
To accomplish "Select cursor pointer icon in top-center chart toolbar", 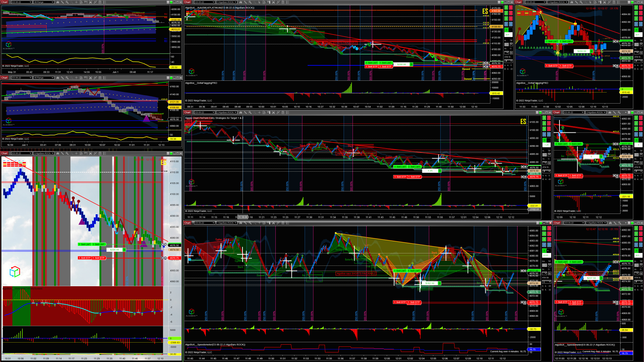I will 259,2.
